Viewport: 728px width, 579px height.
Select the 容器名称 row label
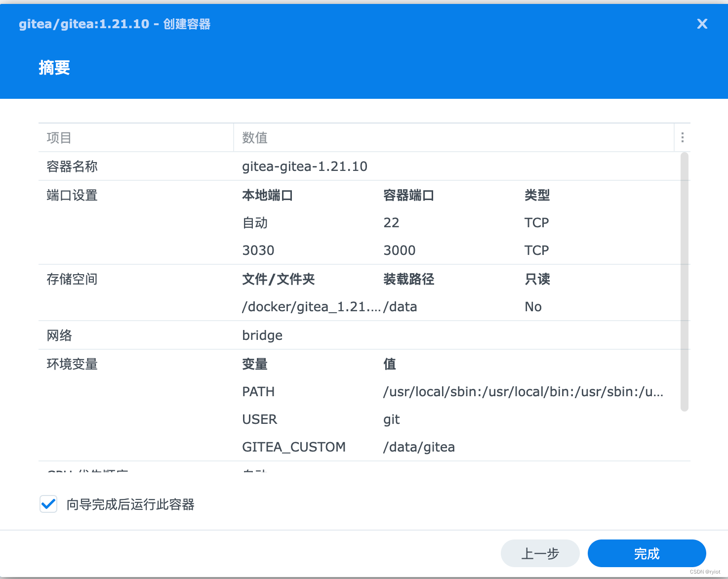(72, 166)
